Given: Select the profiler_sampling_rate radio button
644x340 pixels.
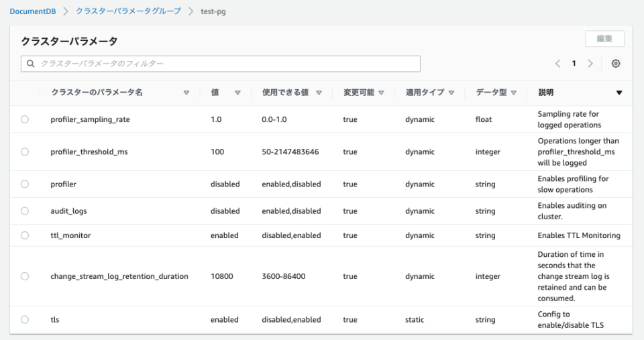Looking at the screenshot, I should point(25,119).
